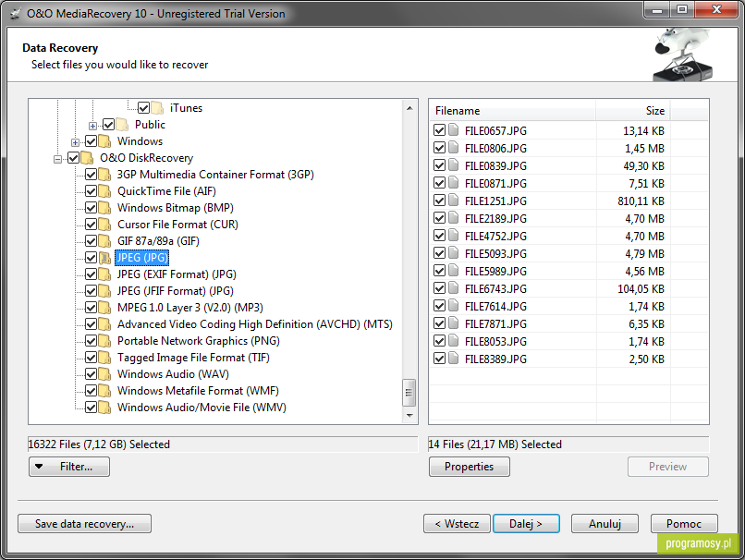Select the Tagged Image File Format (TIF) label

tap(193, 358)
